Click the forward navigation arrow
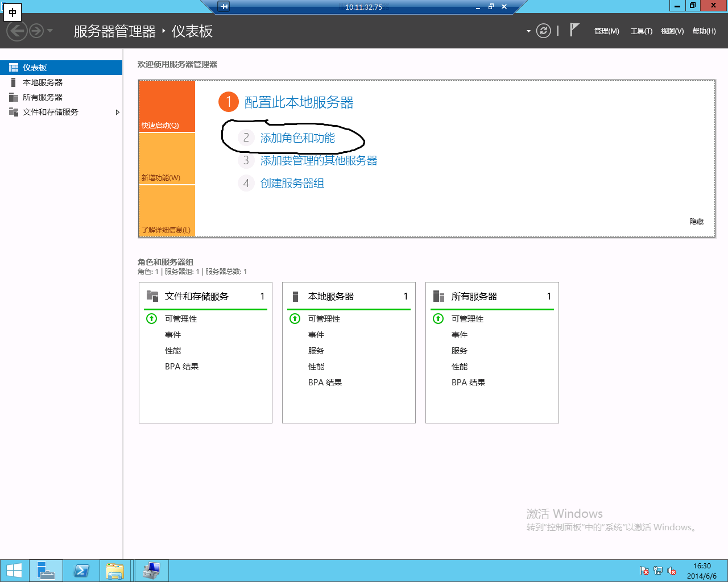Screen dimensions: 728x582 36,31
